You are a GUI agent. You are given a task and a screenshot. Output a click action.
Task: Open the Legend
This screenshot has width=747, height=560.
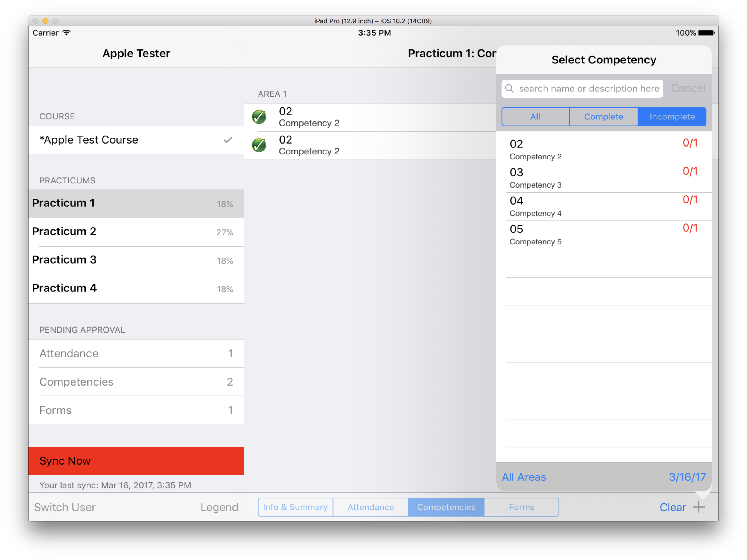(219, 507)
